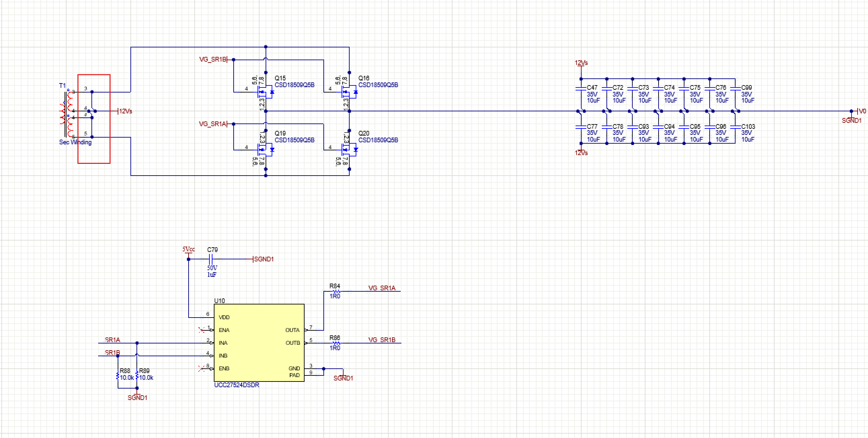Select the R86 resistor symbol
Image resolution: width=868 pixels, height=438 pixels.
coord(336,343)
